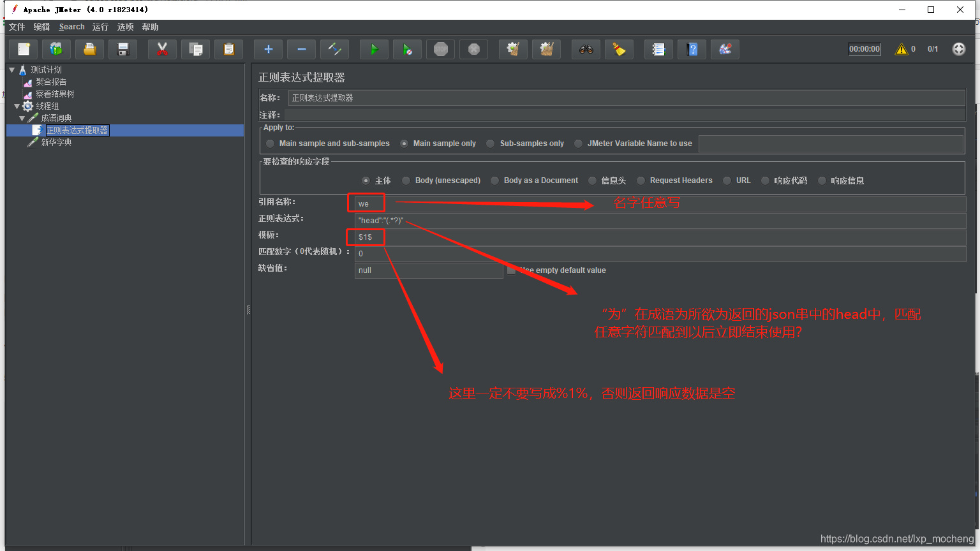Select JMeter Variable Name to use radio
980x551 pixels.
(579, 143)
